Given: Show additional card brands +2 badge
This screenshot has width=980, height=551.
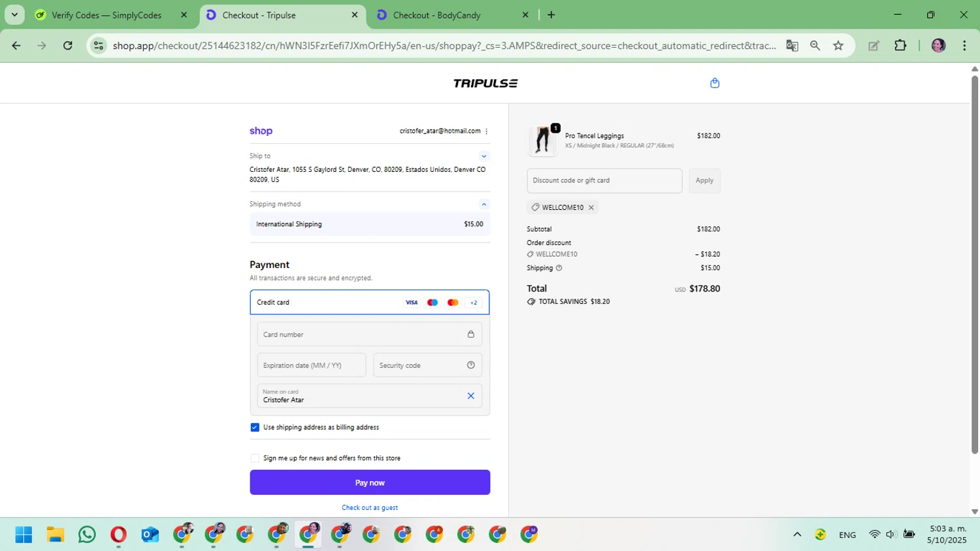Looking at the screenshot, I should [x=474, y=303].
